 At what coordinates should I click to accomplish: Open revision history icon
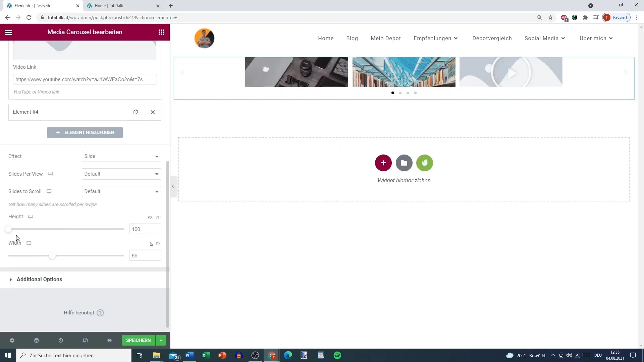pyautogui.click(x=61, y=340)
